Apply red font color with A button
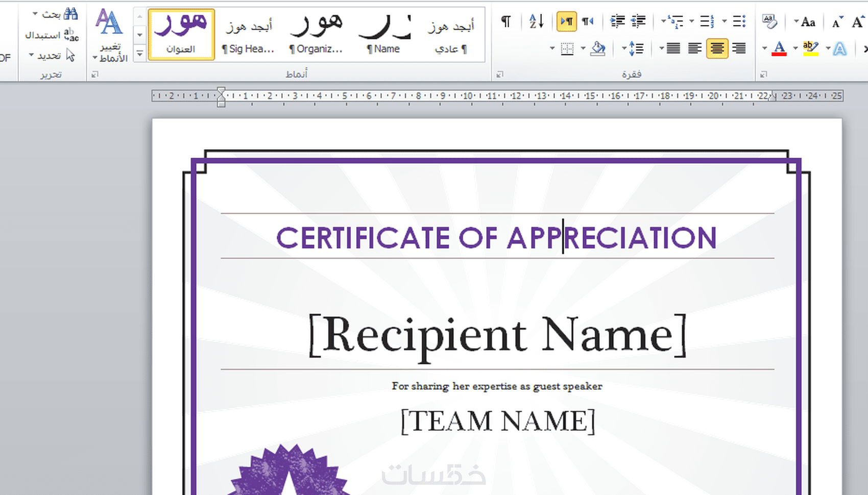The image size is (868, 495). click(779, 48)
